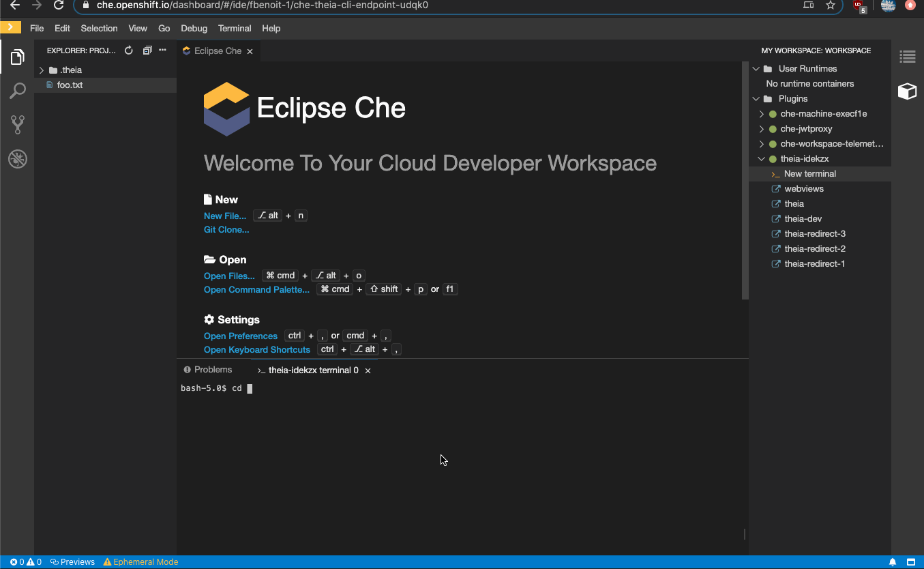Open the Outline view icon on right sidebar
This screenshot has height=569, width=924.
point(908,57)
